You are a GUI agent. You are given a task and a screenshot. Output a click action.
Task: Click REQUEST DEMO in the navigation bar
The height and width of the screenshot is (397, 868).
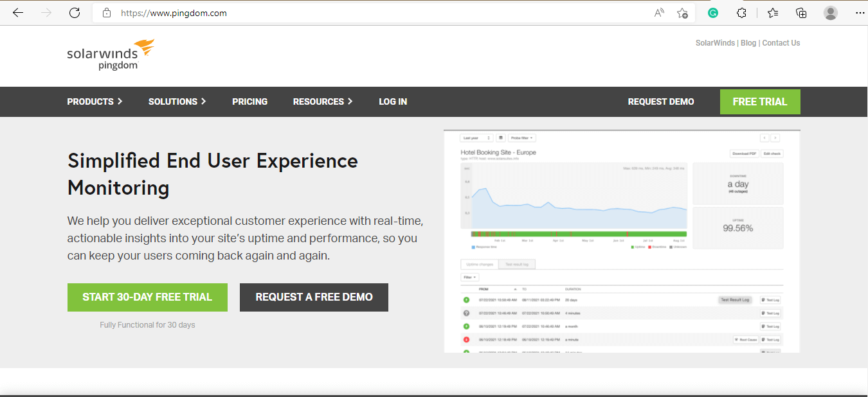click(661, 101)
